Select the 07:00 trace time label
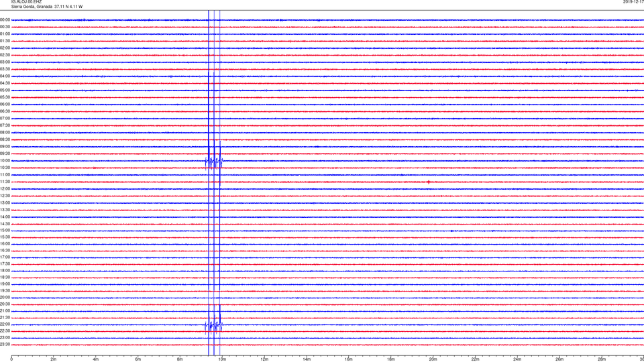Viewport: 644px width, 362px height. [5, 119]
